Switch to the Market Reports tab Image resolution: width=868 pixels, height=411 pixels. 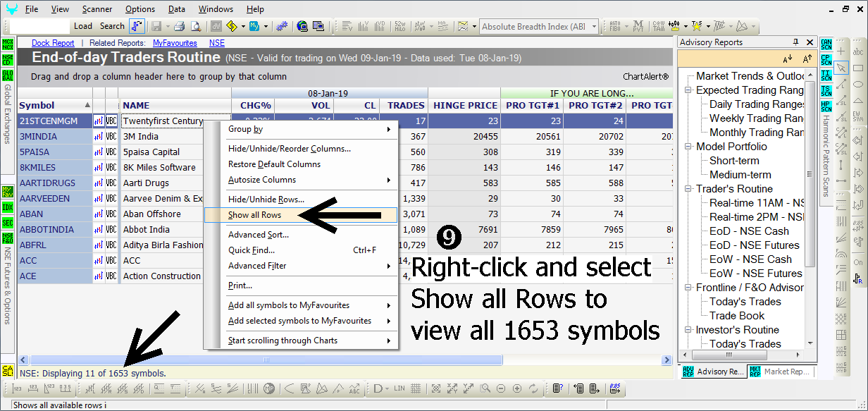779,372
